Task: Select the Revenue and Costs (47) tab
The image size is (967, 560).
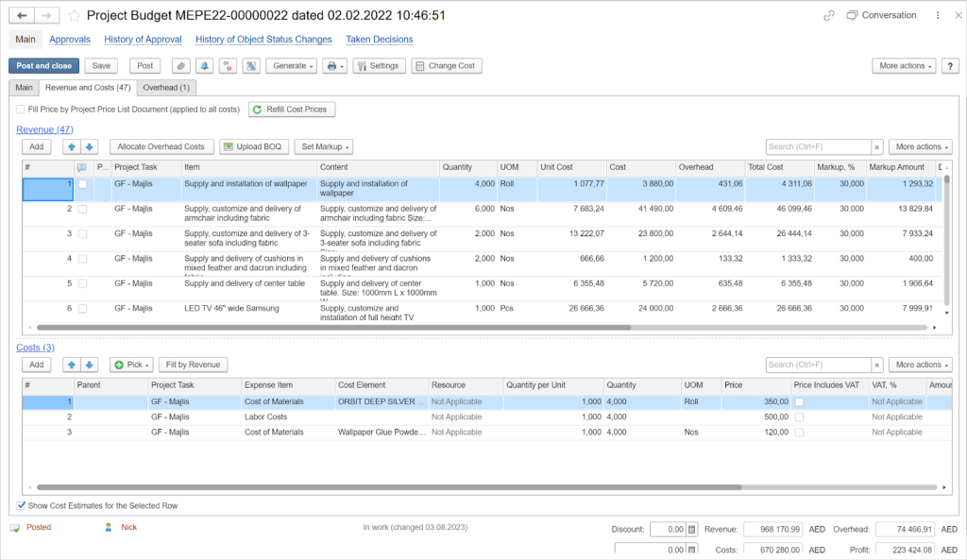Action: tap(88, 88)
